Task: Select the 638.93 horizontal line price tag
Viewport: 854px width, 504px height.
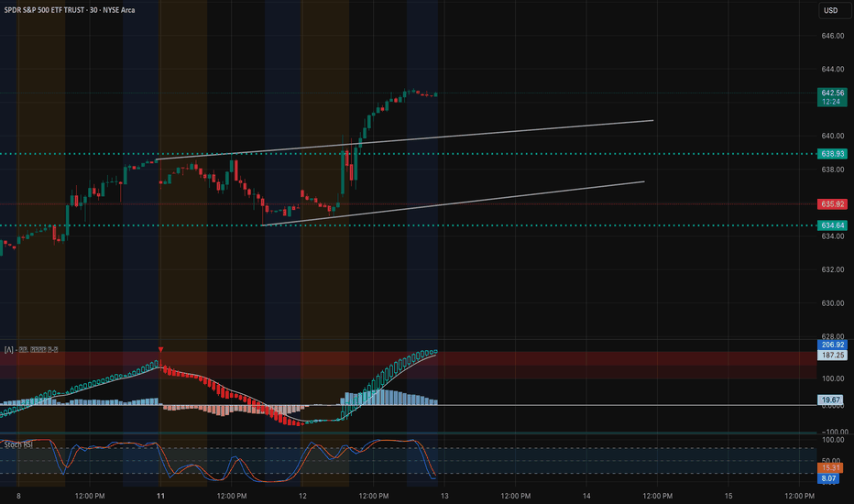Action: click(x=832, y=154)
